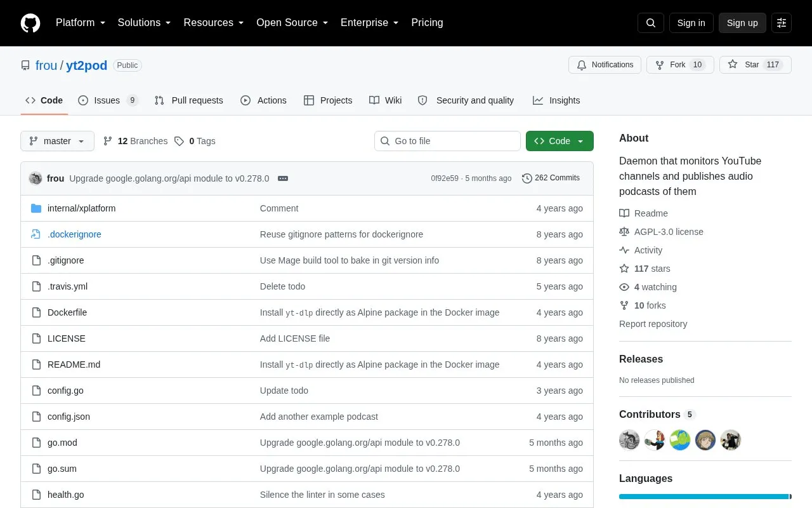The width and height of the screenshot is (812, 508).
Task: Open the green Code dropdown
Action: [x=560, y=141]
